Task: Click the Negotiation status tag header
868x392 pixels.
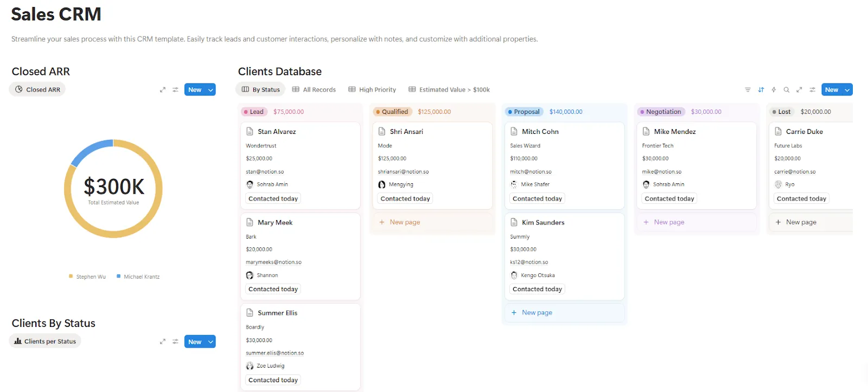Action: (660, 112)
